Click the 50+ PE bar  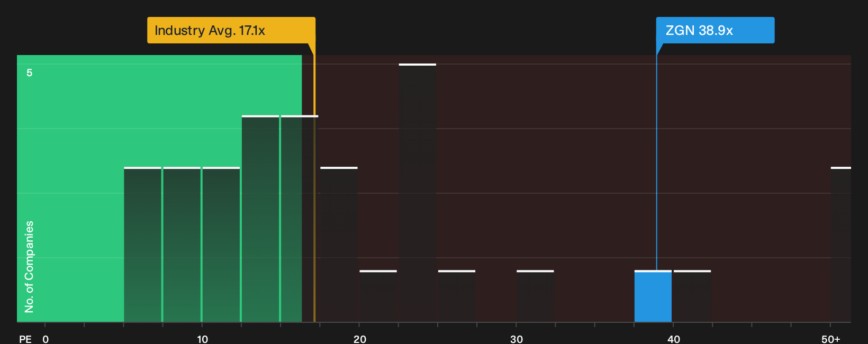click(841, 245)
